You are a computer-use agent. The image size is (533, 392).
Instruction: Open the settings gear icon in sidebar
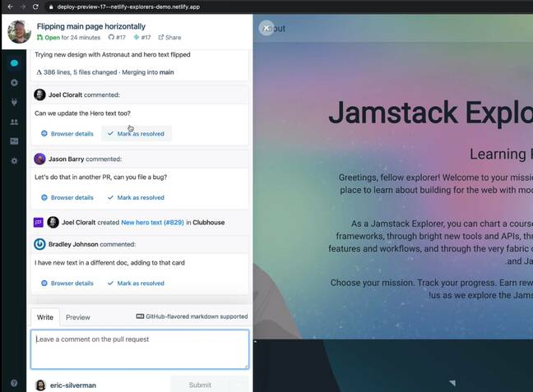coord(14,161)
